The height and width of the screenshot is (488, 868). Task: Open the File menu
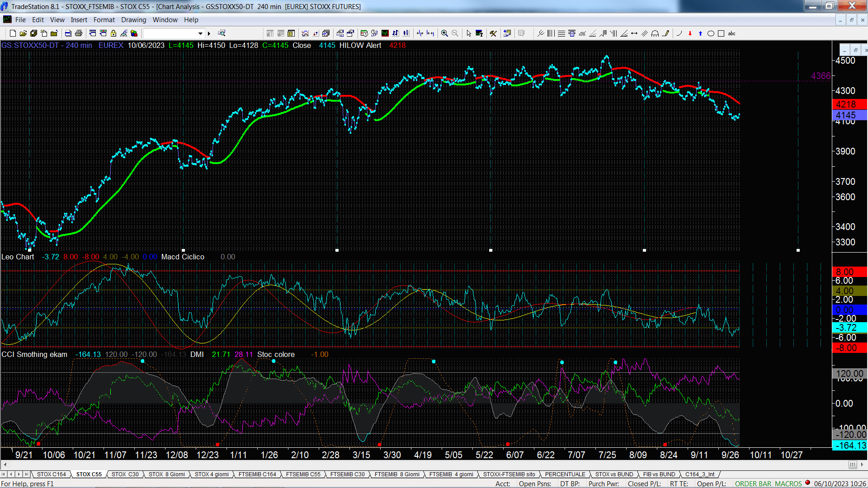(20, 20)
